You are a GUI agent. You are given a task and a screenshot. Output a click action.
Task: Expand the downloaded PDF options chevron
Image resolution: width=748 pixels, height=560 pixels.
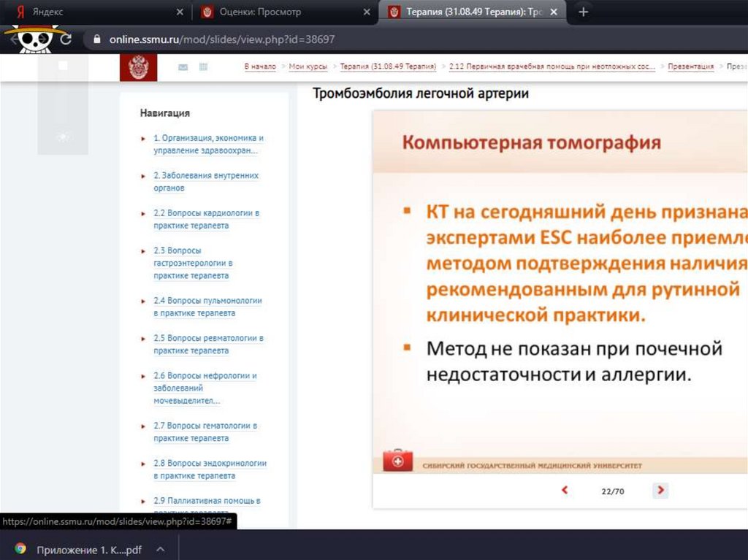tap(161, 548)
